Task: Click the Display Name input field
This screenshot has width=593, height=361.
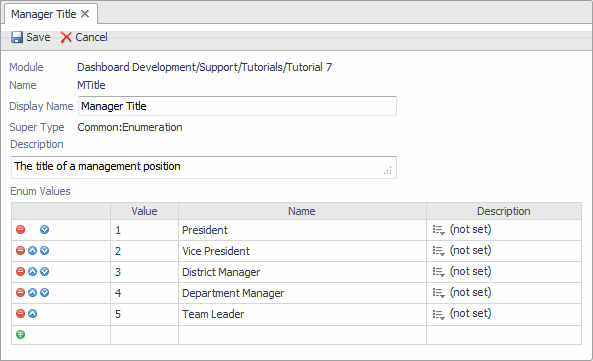Action: [237, 106]
